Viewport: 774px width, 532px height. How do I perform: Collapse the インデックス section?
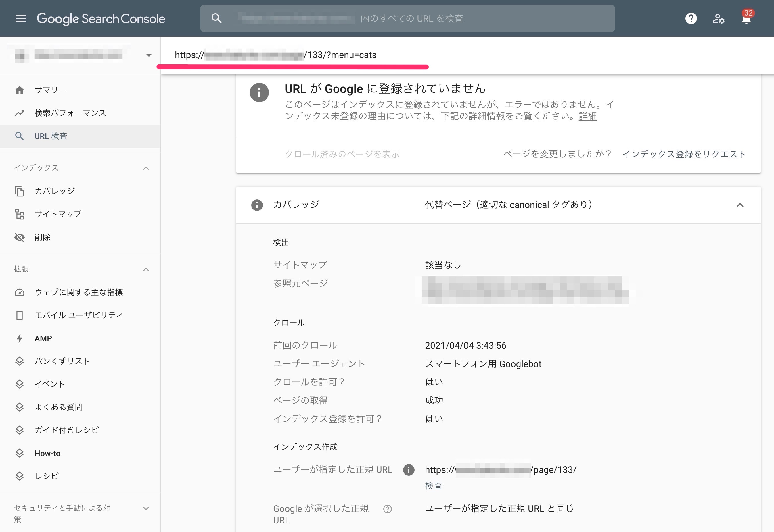click(x=146, y=168)
